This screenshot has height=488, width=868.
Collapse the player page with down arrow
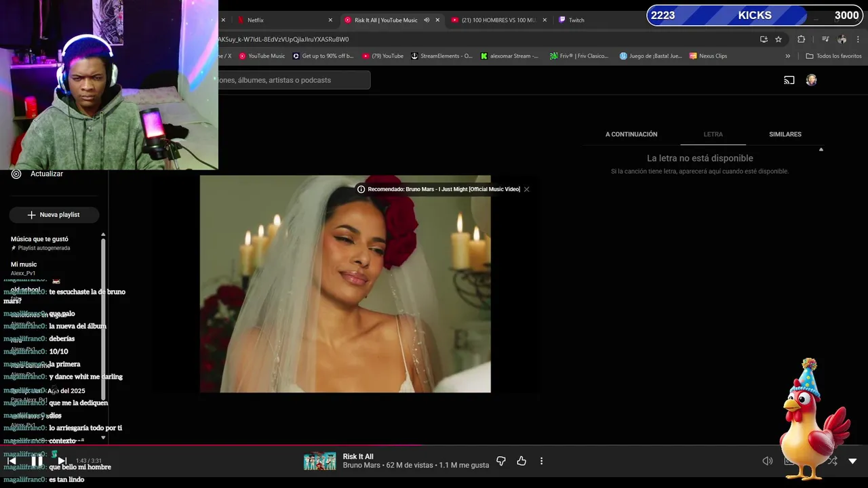coord(852,461)
